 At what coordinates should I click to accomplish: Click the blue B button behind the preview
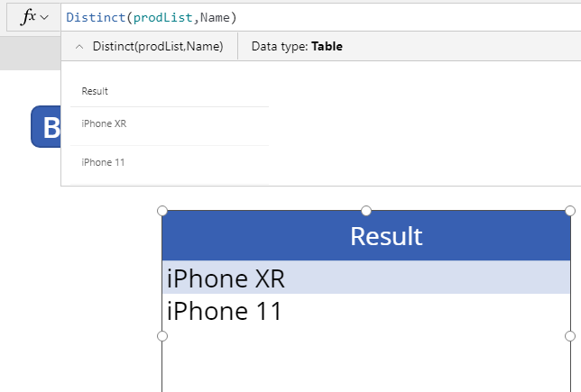coord(46,126)
